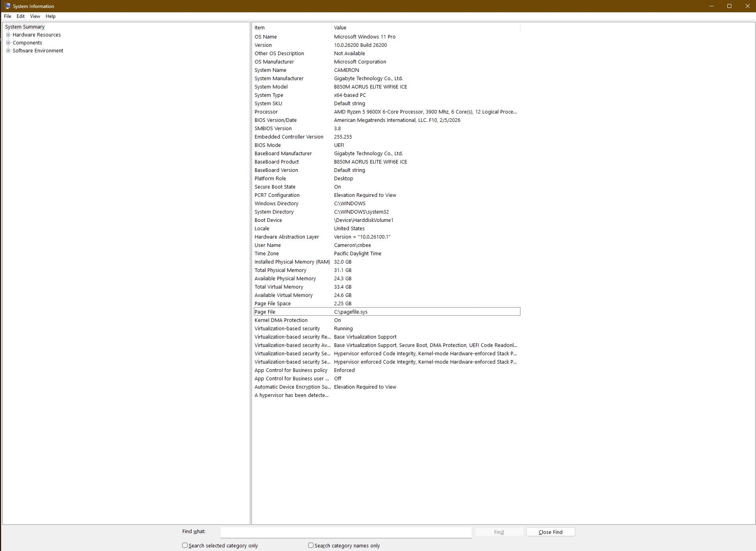Select the Software Environment category label
The height and width of the screenshot is (551, 756).
pyautogui.click(x=38, y=51)
